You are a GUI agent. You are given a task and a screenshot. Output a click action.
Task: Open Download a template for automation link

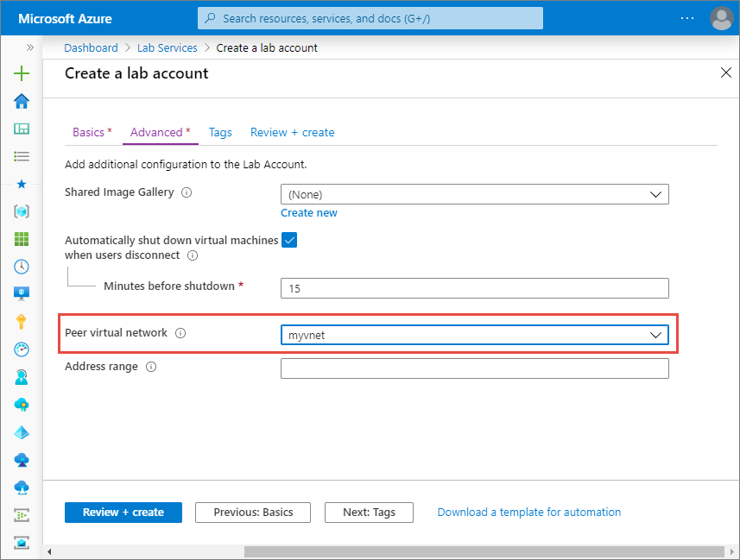[529, 513]
